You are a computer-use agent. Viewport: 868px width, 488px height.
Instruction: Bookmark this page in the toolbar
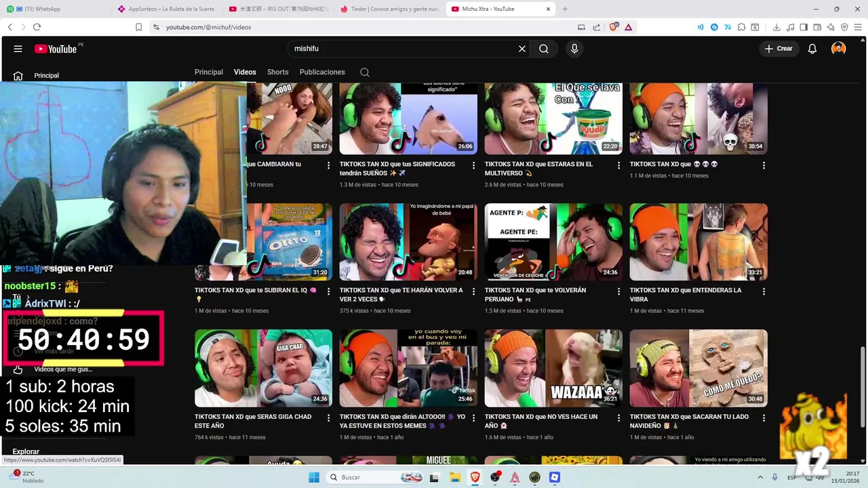coord(138,27)
